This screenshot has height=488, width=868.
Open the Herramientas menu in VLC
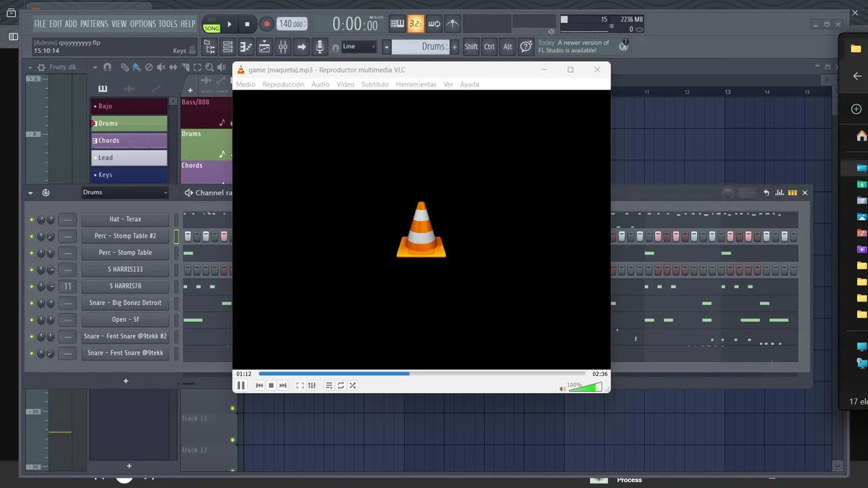pyautogui.click(x=416, y=84)
